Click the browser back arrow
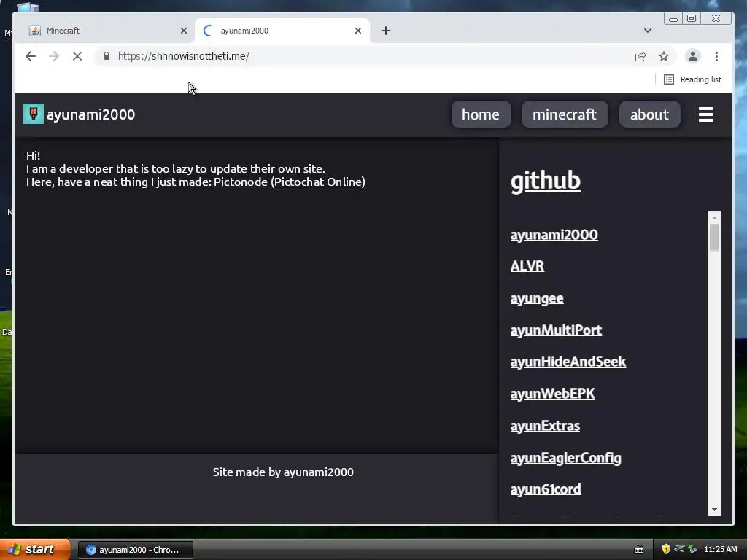 tap(31, 56)
